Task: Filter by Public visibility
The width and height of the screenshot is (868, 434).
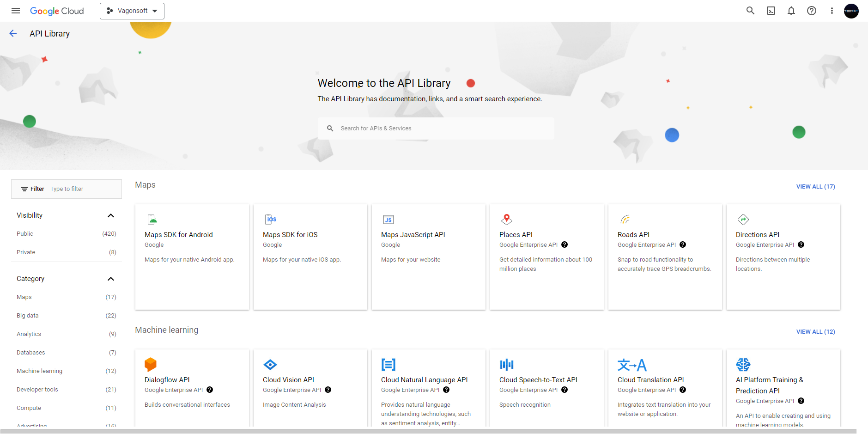Action: pos(67,234)
